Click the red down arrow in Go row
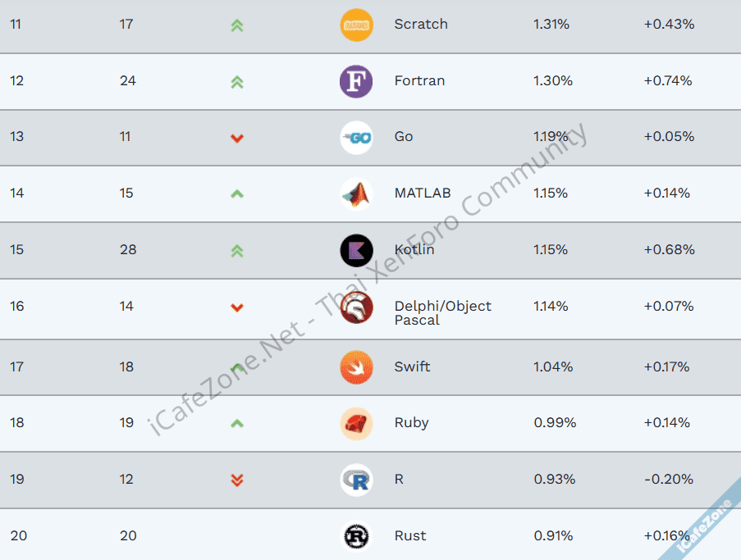This screenshot has height=560, width=741. point(237,138)
